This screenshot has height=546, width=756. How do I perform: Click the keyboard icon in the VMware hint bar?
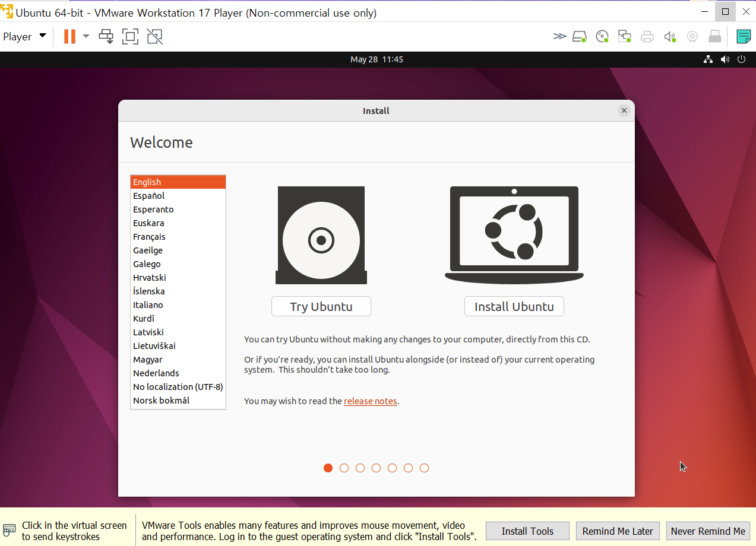click(x=10, y=529)
